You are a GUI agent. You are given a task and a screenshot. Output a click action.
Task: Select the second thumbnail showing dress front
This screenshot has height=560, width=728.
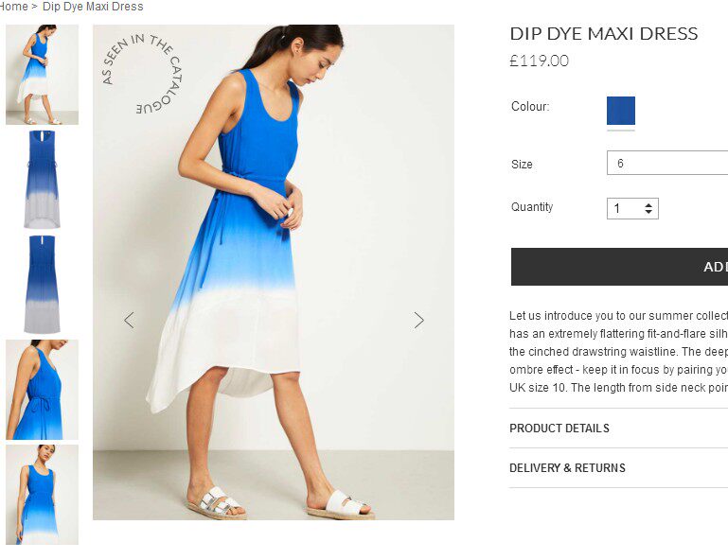coord(42,180)
